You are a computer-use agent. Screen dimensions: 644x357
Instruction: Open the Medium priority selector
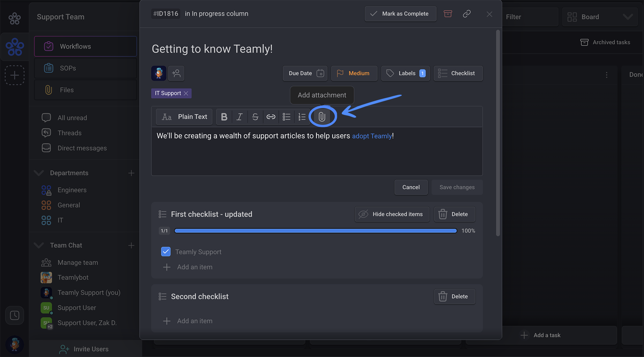(x=354, y=73)
